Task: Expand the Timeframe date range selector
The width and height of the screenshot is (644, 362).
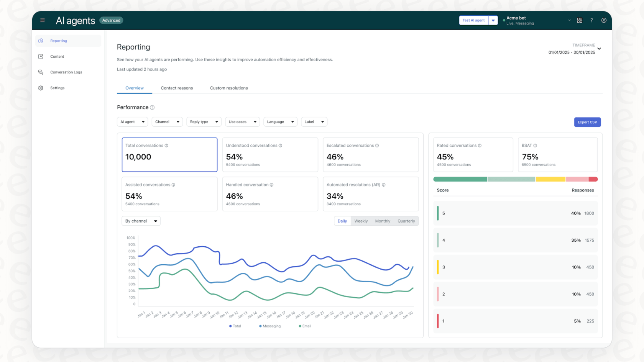Action: click(x=599, y=48)
